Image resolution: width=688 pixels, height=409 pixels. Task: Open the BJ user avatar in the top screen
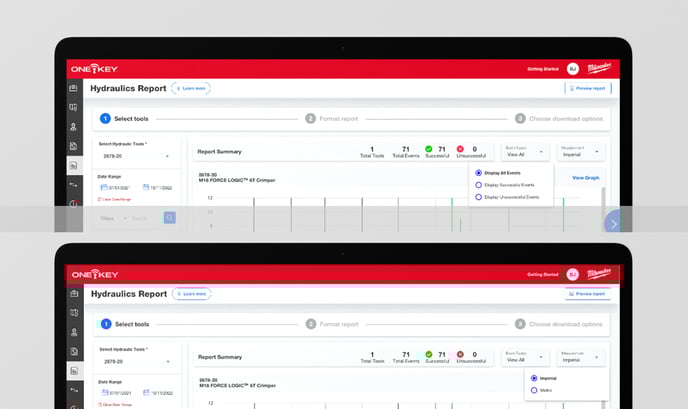click(573, 69)
